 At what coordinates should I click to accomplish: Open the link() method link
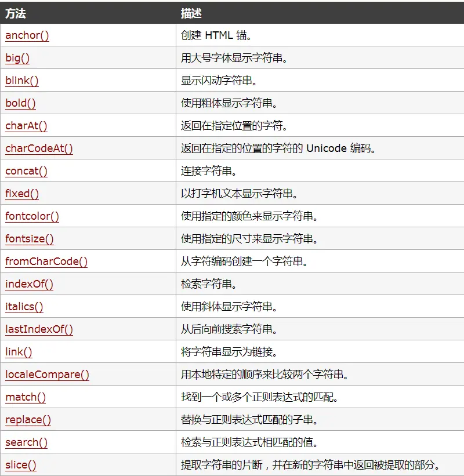[x=19, y=352]
